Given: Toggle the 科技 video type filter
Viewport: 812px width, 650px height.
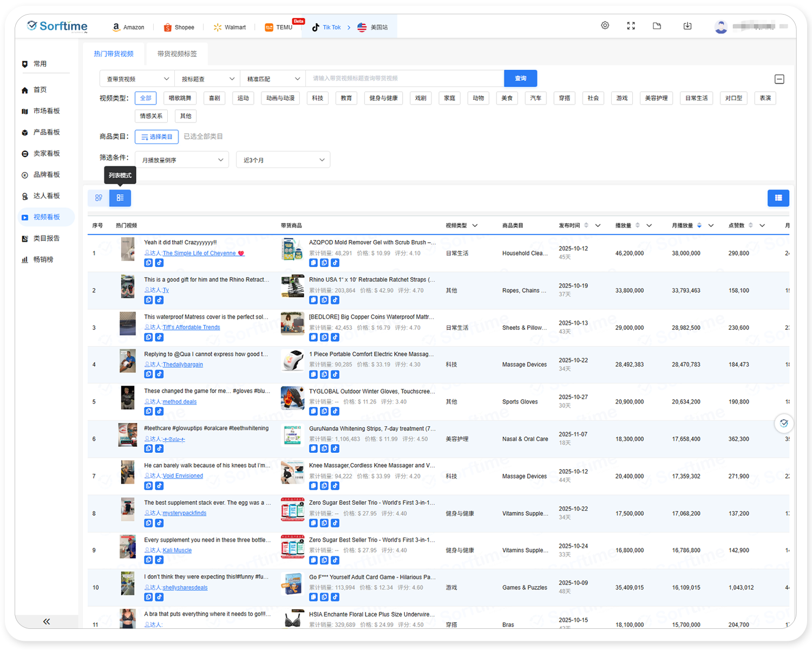Looking at the screenshot, I should pyautogui.click(x=318, y=98).
